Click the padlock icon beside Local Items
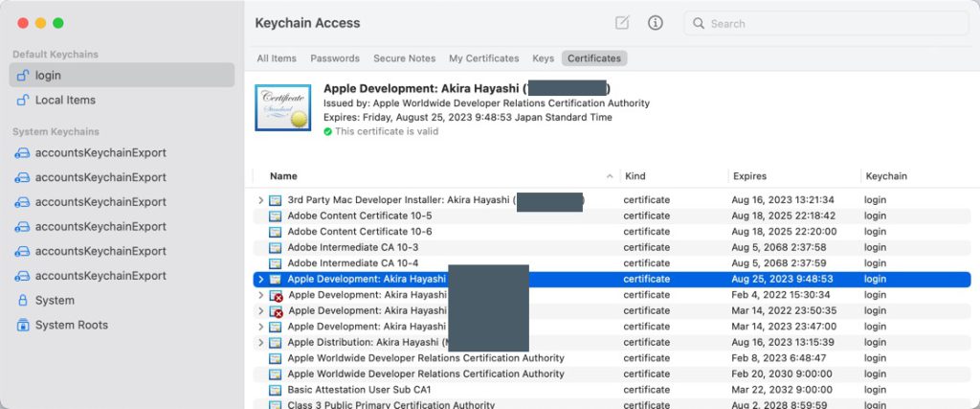Viewport: 980px width, 409px height. 23,100
